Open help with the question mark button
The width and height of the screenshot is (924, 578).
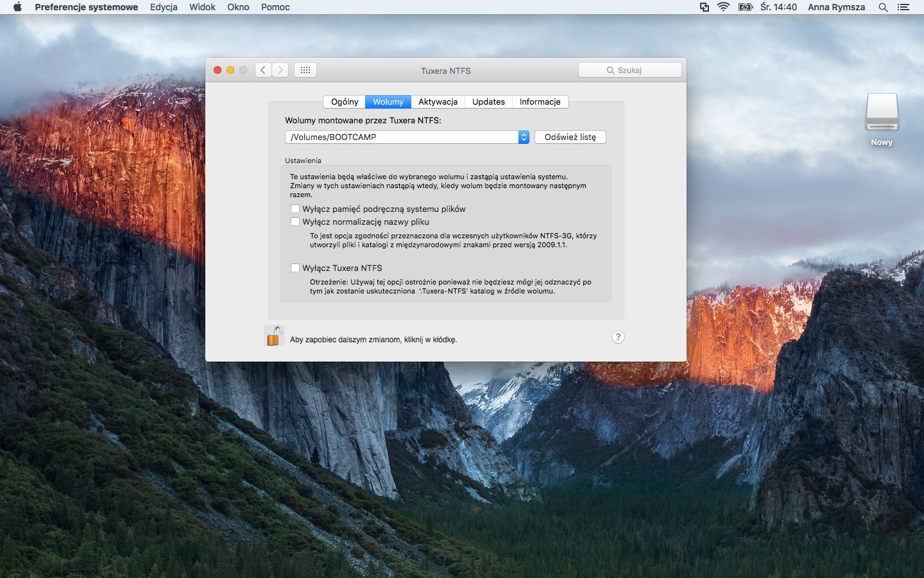[618, 337]
